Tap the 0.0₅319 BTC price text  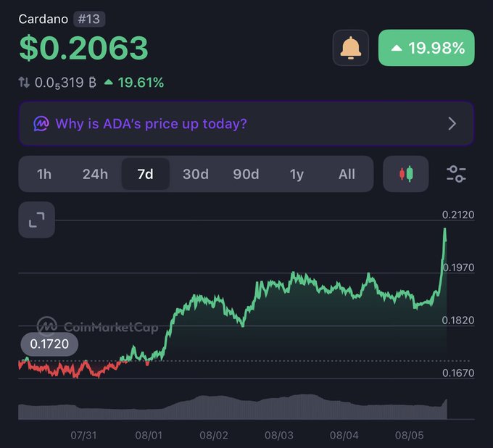[x=65, y=83]
